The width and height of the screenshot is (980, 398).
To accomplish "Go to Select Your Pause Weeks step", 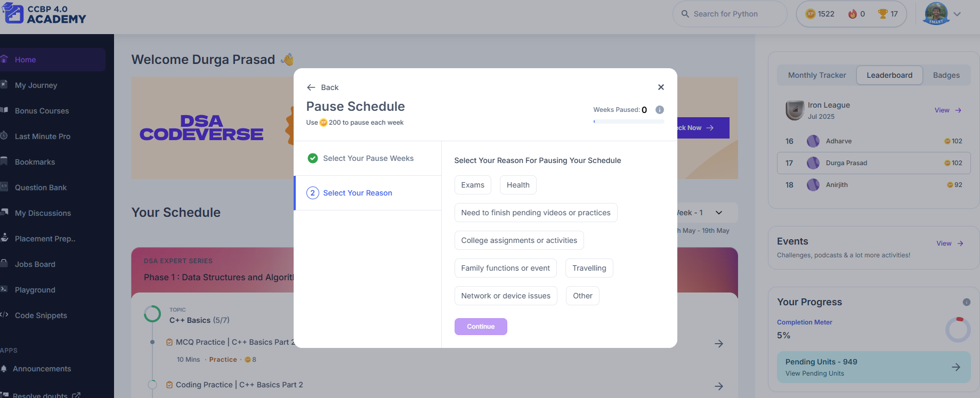I will [x=368, y=158].
